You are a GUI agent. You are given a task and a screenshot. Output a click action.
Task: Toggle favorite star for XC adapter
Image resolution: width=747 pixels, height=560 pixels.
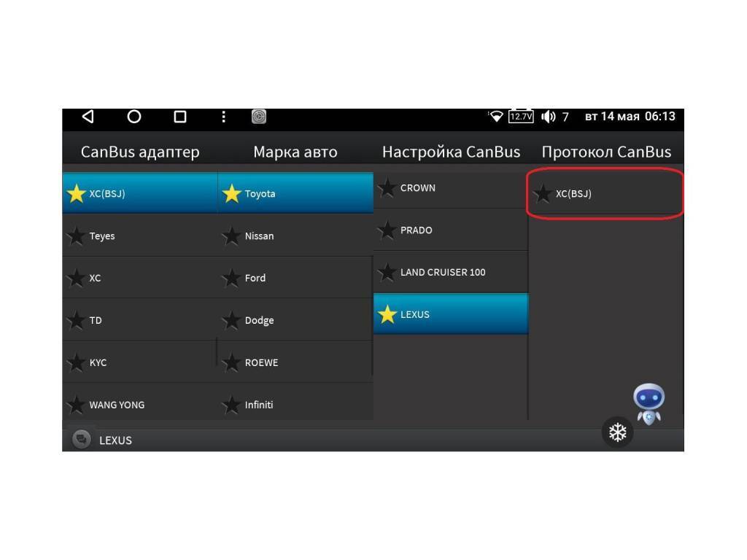pyautogui.click(x=76, y=278)
